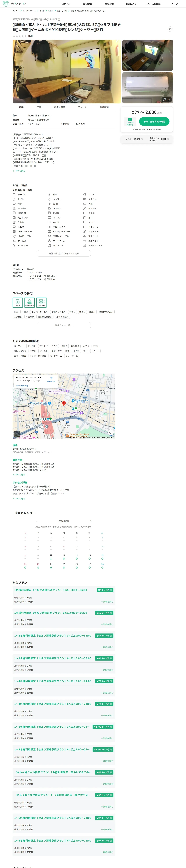Click the Kashikashi logo in header
Screen dimensions: 186x868
pyautogui.click(x=14, y=4)
